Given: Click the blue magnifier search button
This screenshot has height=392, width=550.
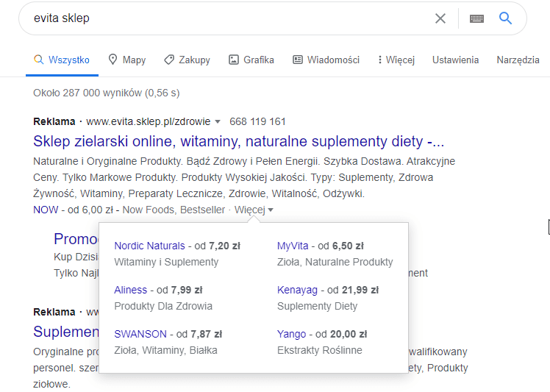Looking at the screenshot, I should 505,18.
